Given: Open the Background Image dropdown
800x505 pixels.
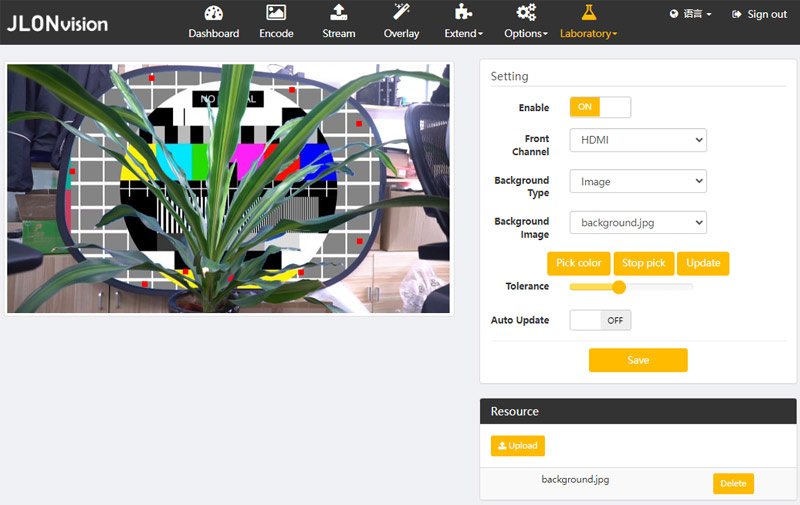Looking at the screenshot, I should 638,222.
